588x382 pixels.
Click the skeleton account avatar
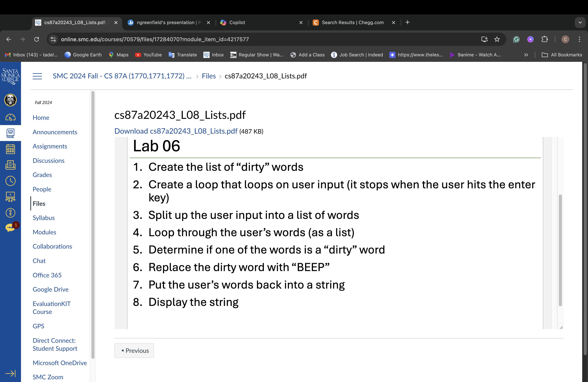click(10, 100)
